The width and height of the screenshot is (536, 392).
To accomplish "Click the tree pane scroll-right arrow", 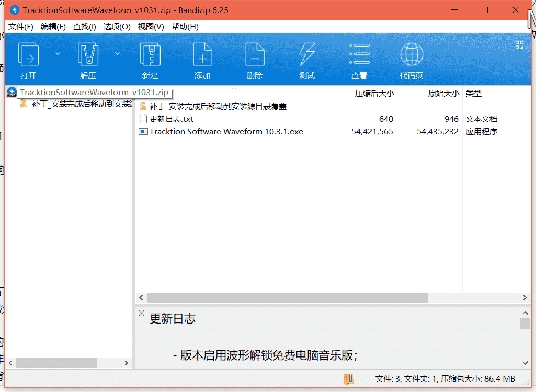I will pyautogui.click(x=126, y=363).
